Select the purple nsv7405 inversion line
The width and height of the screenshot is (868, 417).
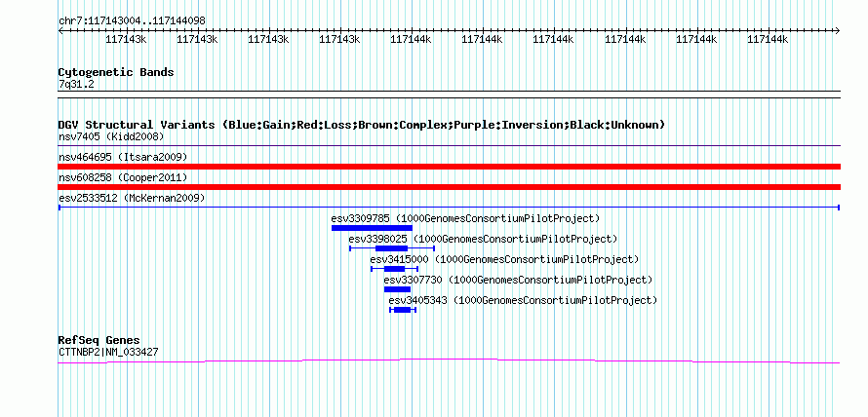[x=449, y=146]
